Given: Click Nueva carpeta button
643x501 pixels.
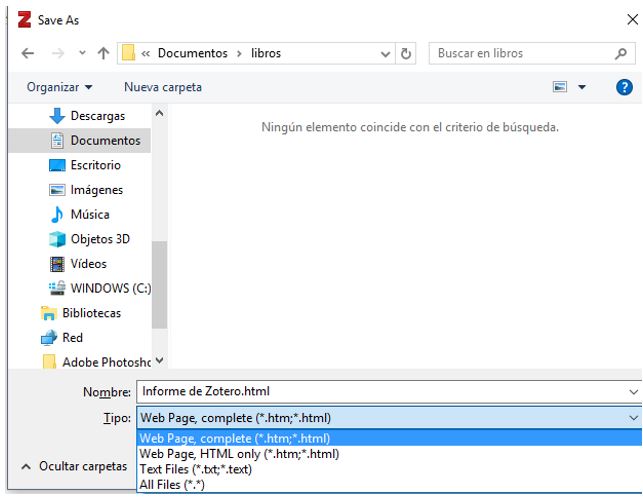Looking at the screenshot, I should point(162,87).
